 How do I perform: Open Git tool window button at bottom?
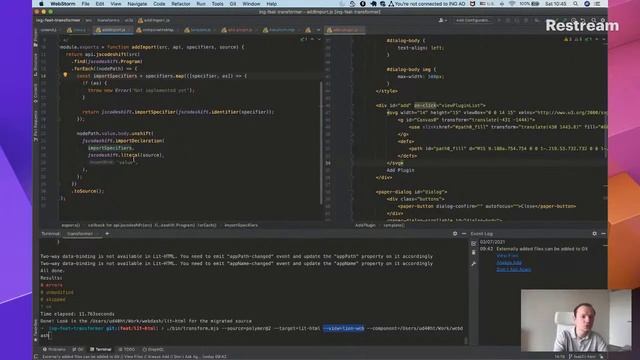click(78, 349)
